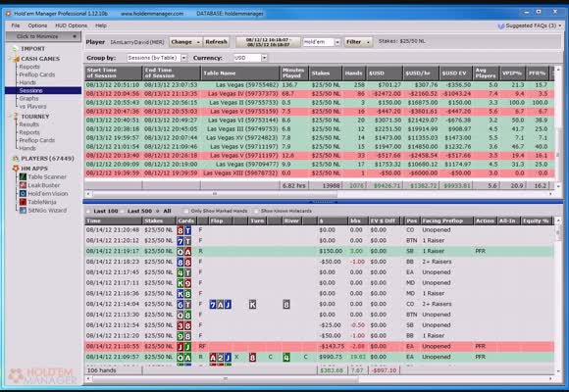
Task: Click the Tourney trophy icon
Action: pos(16,117)
